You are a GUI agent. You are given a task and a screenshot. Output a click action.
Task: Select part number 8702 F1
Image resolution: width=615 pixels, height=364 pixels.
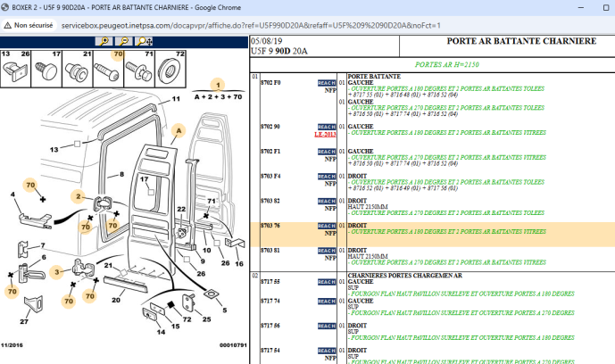[270, 152]
